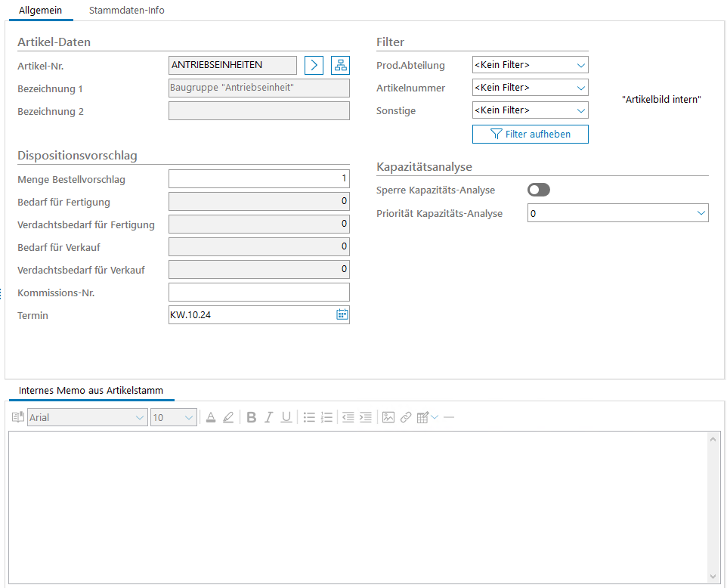727x588 pixels.
Task: Click into the Kommissions-Nr. input field
Action: (258, 292)
